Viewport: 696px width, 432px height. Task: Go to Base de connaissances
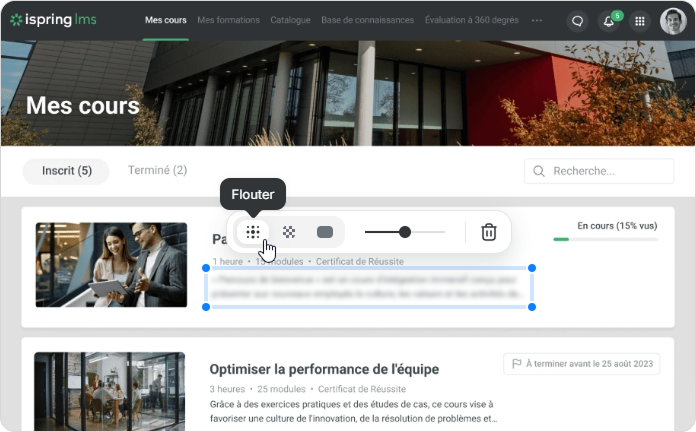click(x=367, y=20)
